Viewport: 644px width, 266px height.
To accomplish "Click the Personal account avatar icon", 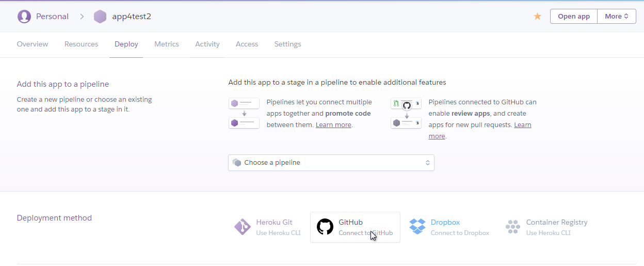I will point(24,17).
